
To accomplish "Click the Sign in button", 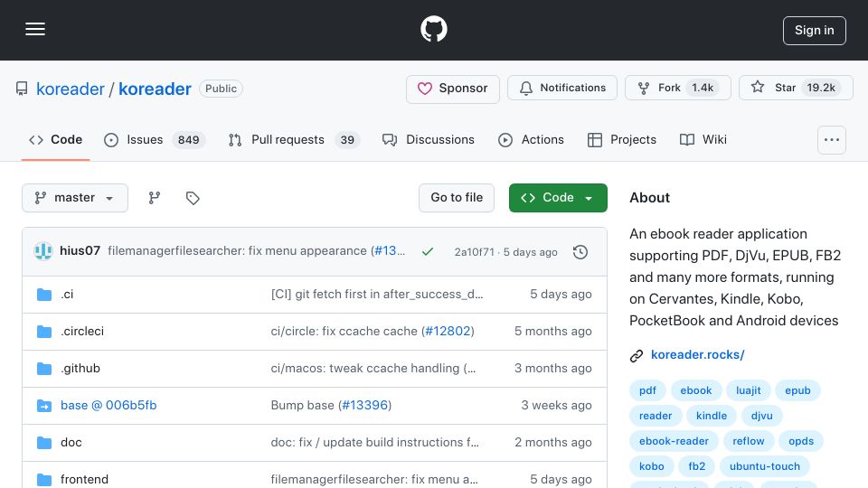I will pyautogui.click(x=815, y=31).
